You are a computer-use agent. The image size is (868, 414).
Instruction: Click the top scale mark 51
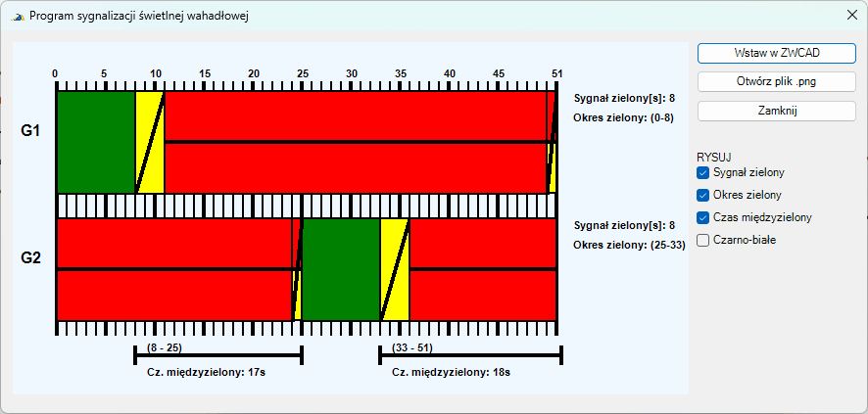556,73
